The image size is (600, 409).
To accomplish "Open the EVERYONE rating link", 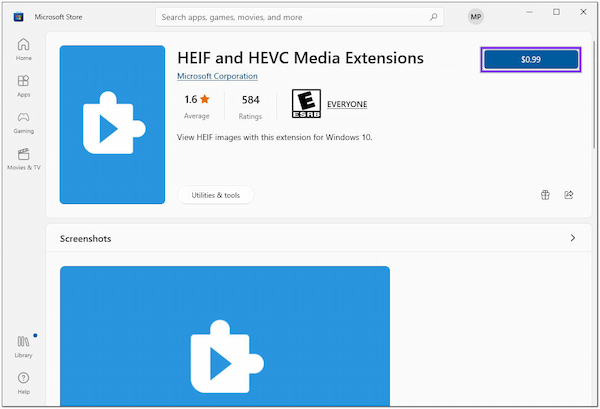I will (x=347, y=104).
